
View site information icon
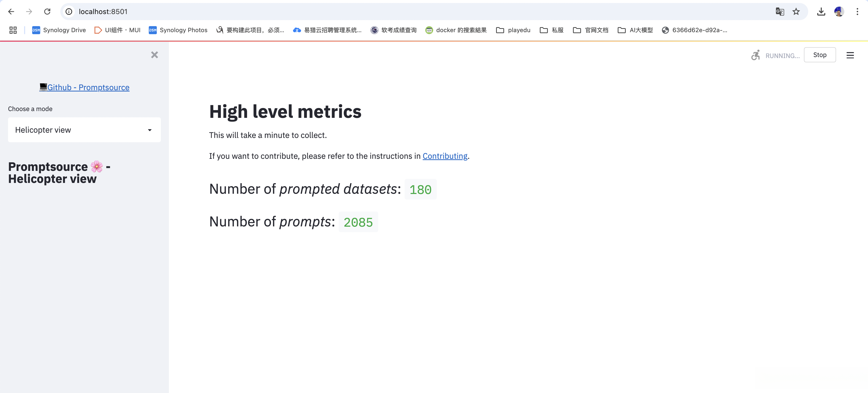69,12
